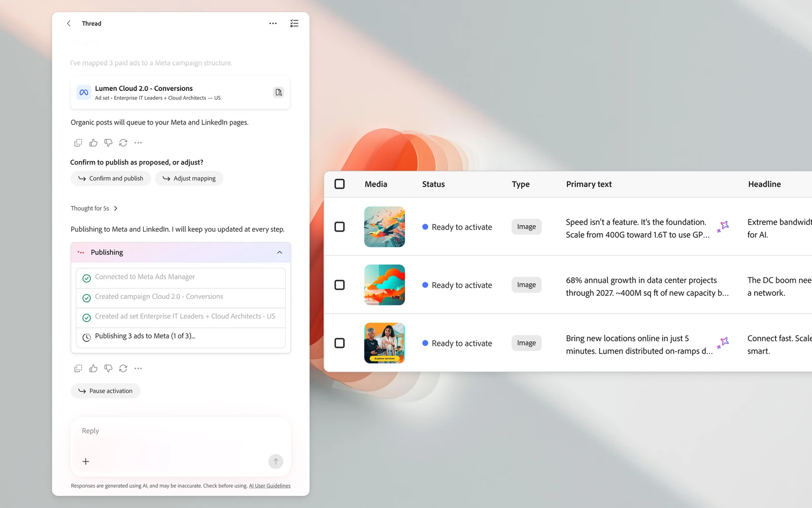Image resolution: width=812 pixels, height=508 pixels.
Task: Click the Publishing in-progress dots icon
Action: pyautogui.click(x=81, y=252)
